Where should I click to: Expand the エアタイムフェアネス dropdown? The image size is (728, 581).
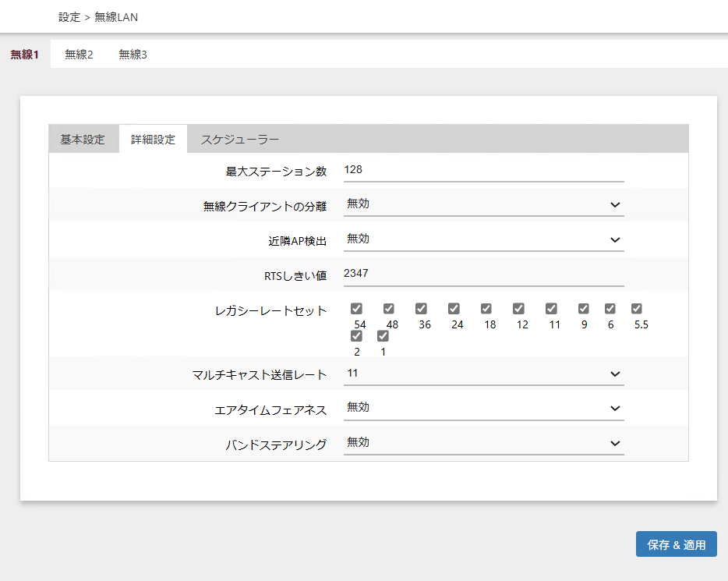[x=483, y=408]
